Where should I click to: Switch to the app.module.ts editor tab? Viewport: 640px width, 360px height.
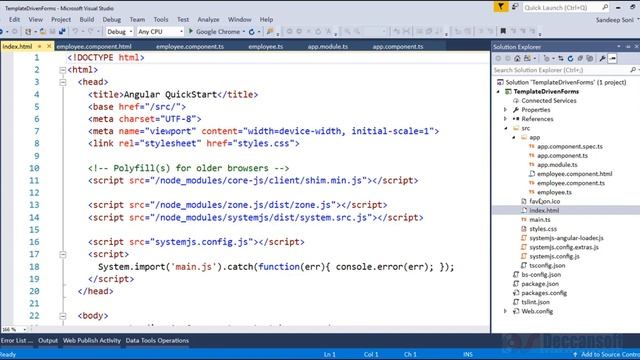328,47
